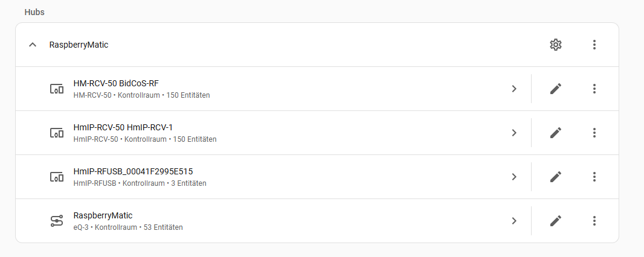Screen dimensions: 644x257
Task: Open three-dot menu for RaspberryMatic hub header
Action: click(594, 45)
